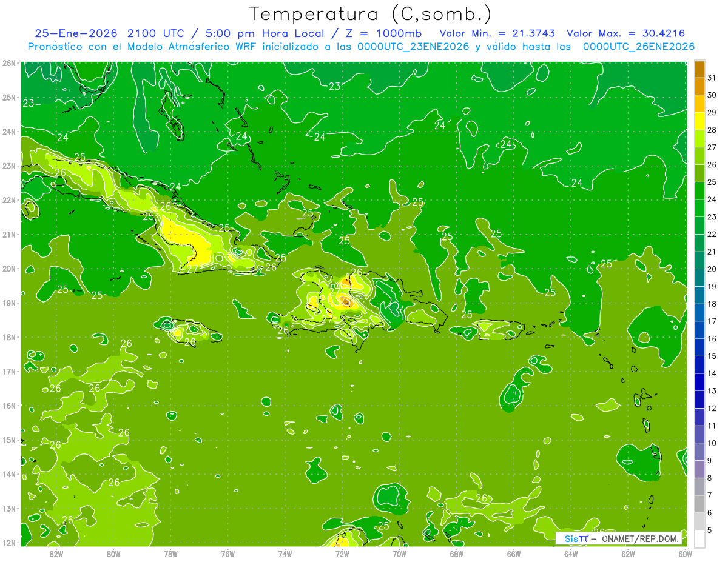Click the "78W" longitude axis label
Image resolution: width=728 pixels, height=562 pixels.
coord(170,553)
